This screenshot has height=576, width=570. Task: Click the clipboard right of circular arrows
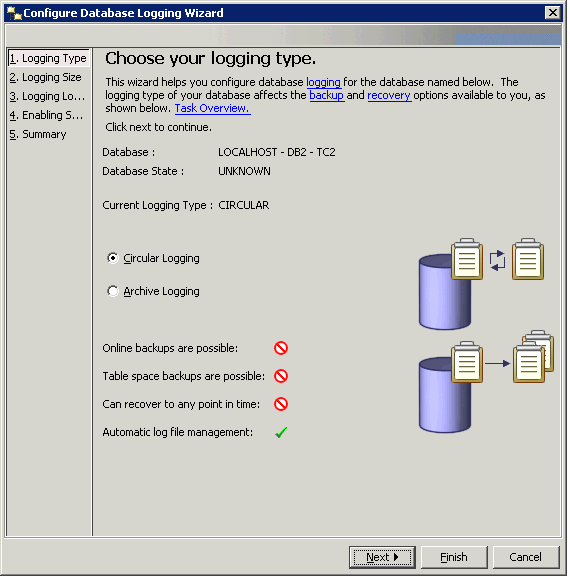(x=528, y=259)
